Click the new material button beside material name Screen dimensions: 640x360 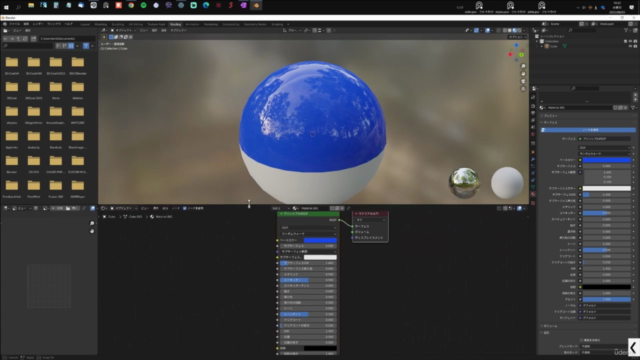(x=620, y=108)
